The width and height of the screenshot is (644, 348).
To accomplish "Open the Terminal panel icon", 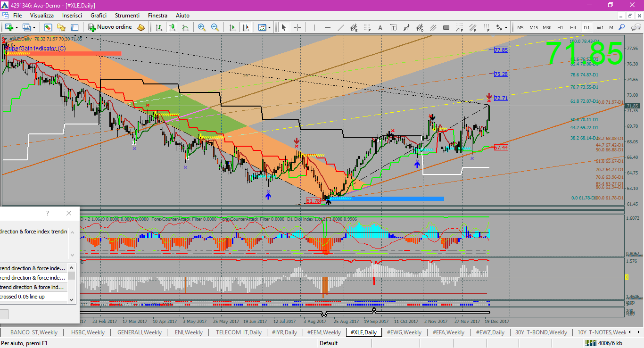I will [x=74, y=27].
